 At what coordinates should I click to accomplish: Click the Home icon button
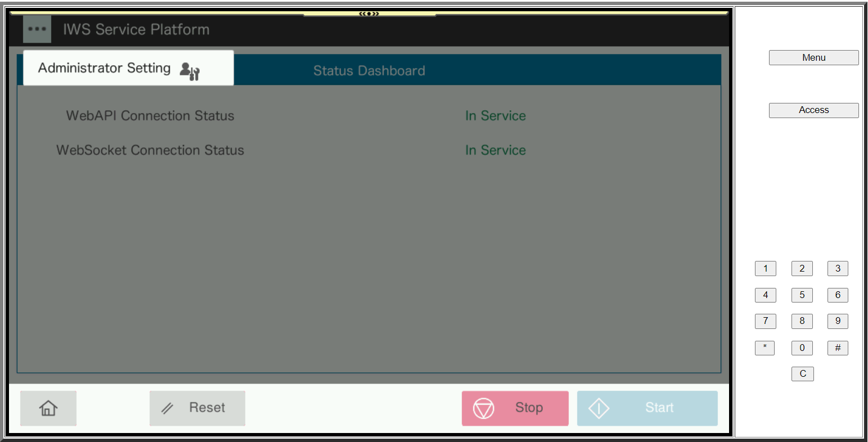click(x=48, y=408)
